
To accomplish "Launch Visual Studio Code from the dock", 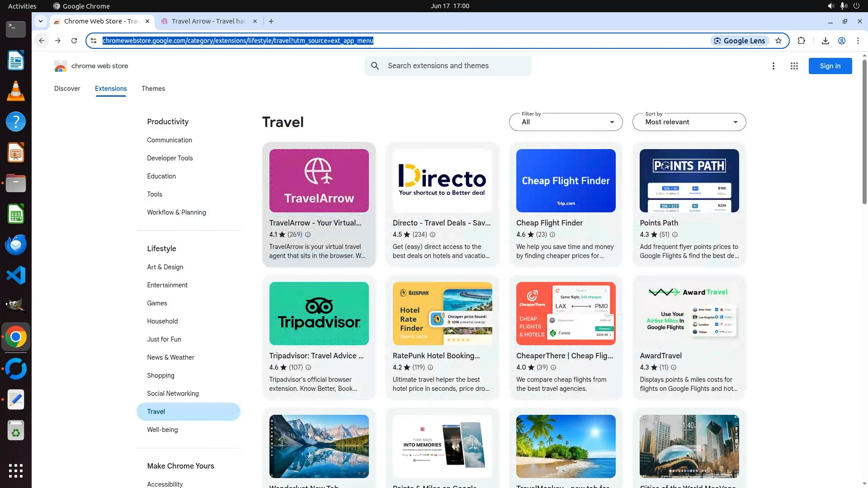I will point(16,275).
